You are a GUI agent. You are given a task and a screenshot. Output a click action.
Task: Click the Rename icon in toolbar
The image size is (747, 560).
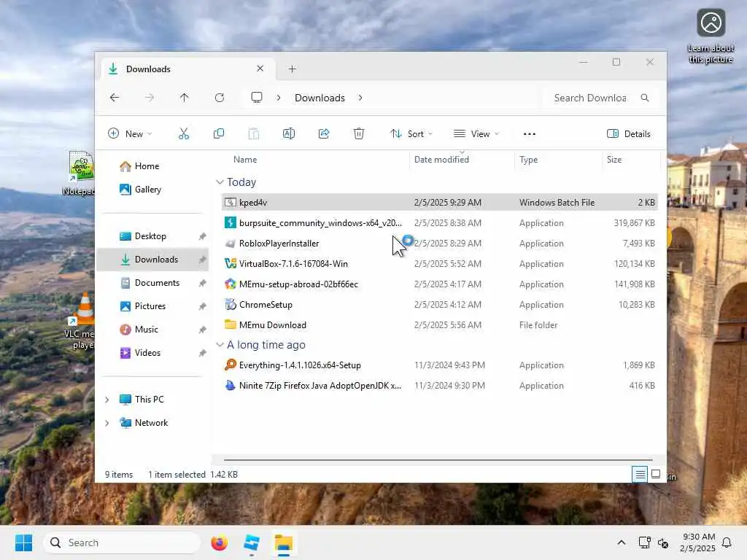(x=289, y=134)
